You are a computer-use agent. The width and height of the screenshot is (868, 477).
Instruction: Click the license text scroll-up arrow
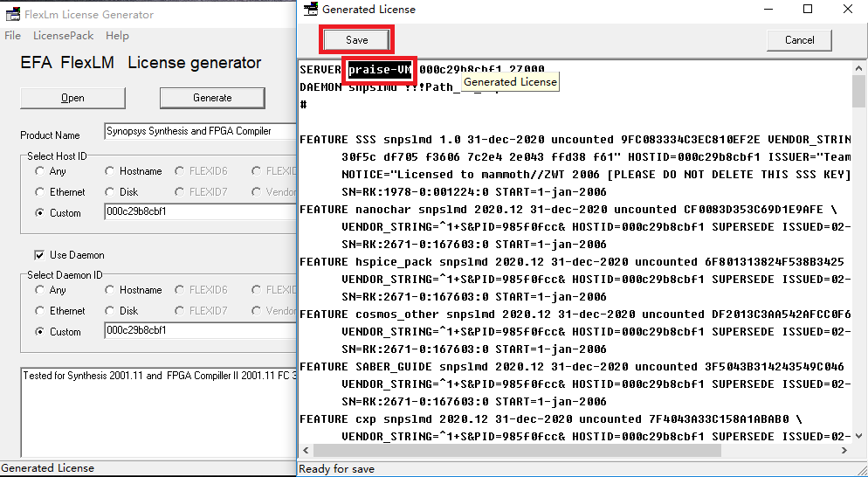858,69
